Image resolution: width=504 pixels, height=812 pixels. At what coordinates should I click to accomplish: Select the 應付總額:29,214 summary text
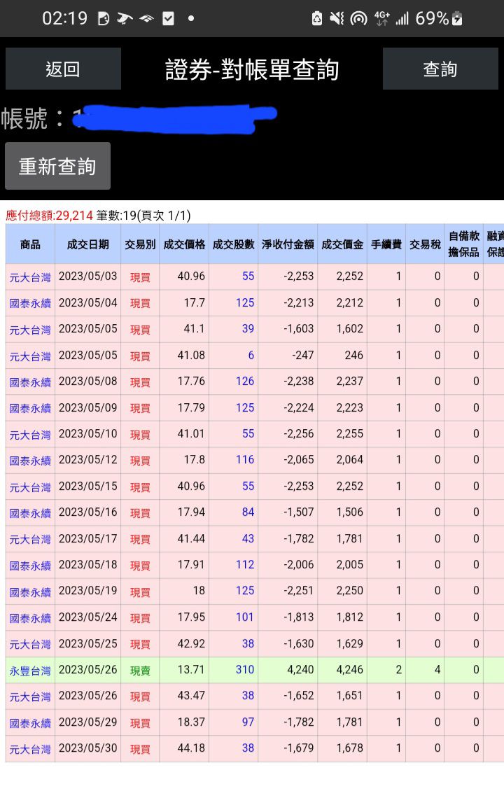(x=49, y=216)
